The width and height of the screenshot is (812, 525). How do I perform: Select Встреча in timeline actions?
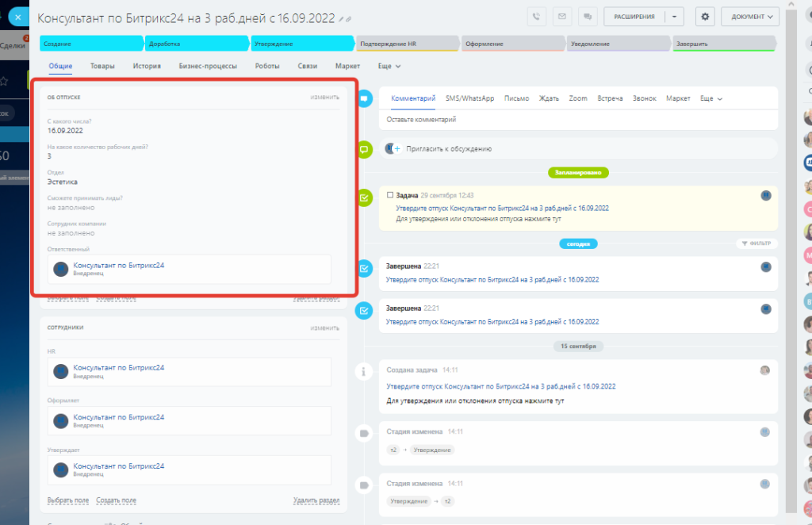(x=610, y=98)
